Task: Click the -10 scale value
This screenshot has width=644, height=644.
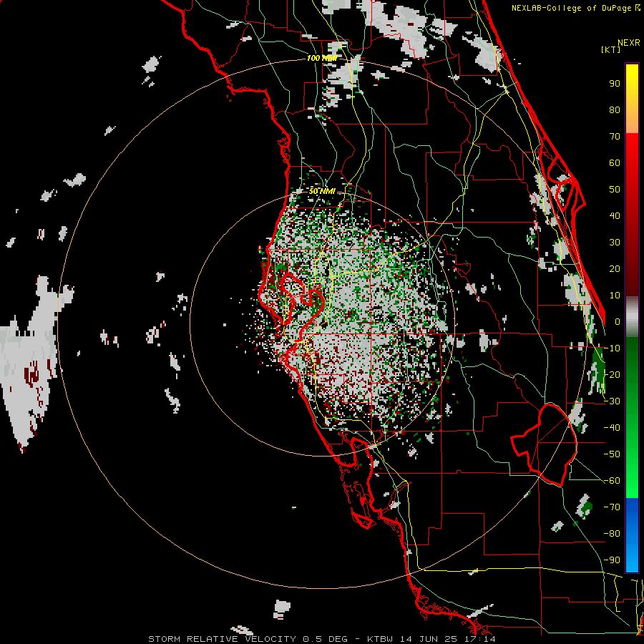Action: click(612, 348)
